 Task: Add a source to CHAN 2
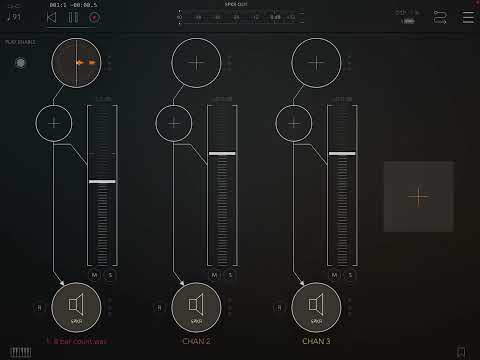[x=196, y=63]
